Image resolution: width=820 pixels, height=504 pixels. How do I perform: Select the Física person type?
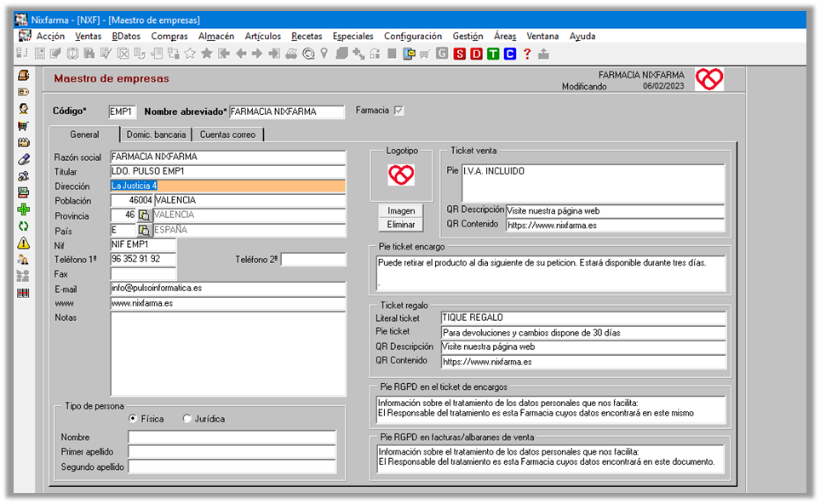pyautogui.click(x=133, y=419)
